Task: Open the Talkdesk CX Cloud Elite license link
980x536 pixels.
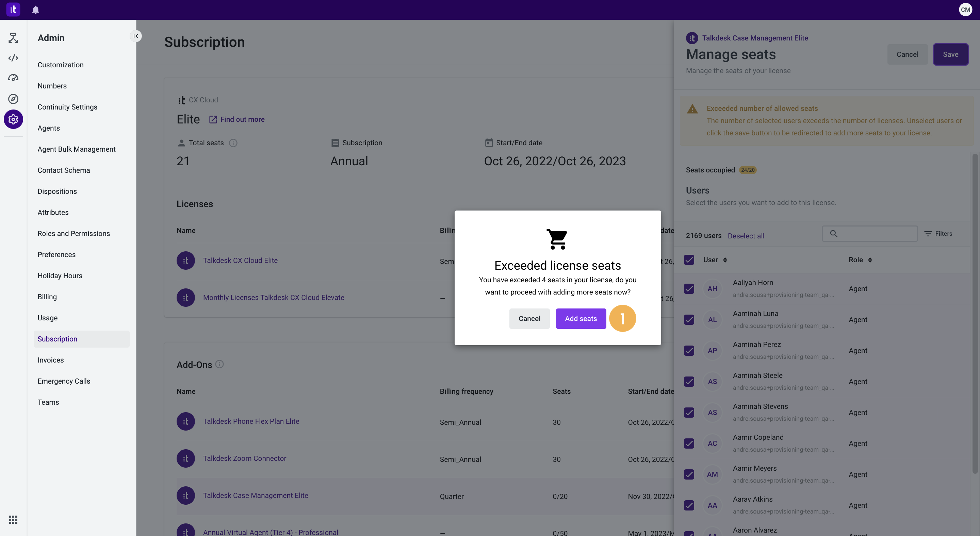Action: [240, 261]
